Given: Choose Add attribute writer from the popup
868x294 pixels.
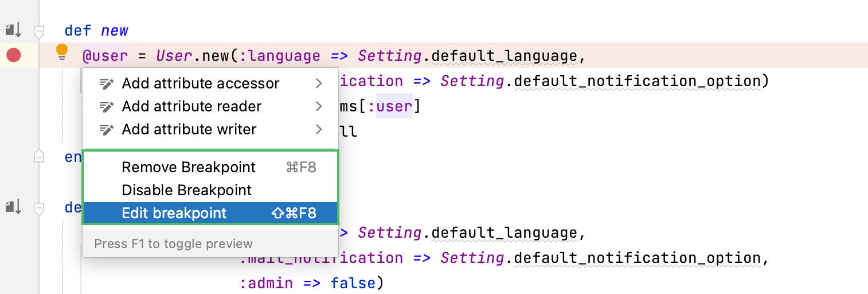Looking at the screenshot, I should pyautogui.click(x=189, y=130).
